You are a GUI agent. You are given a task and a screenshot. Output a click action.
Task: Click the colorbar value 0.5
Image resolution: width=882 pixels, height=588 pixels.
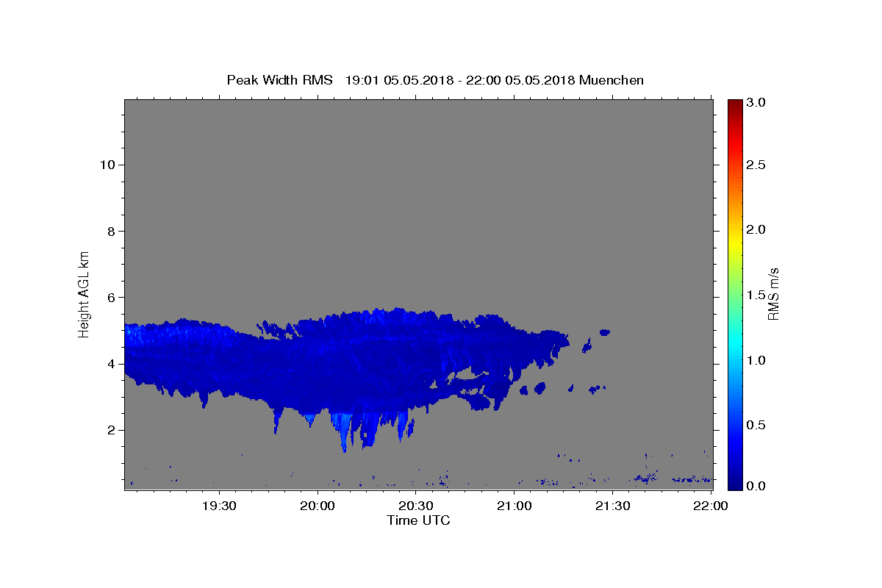757,425
